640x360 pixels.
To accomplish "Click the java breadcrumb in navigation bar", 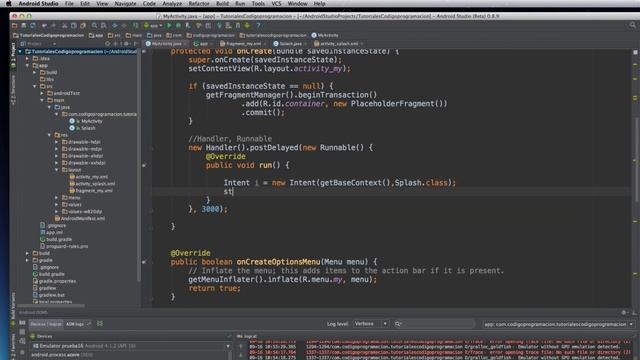I will pos(154,36).
